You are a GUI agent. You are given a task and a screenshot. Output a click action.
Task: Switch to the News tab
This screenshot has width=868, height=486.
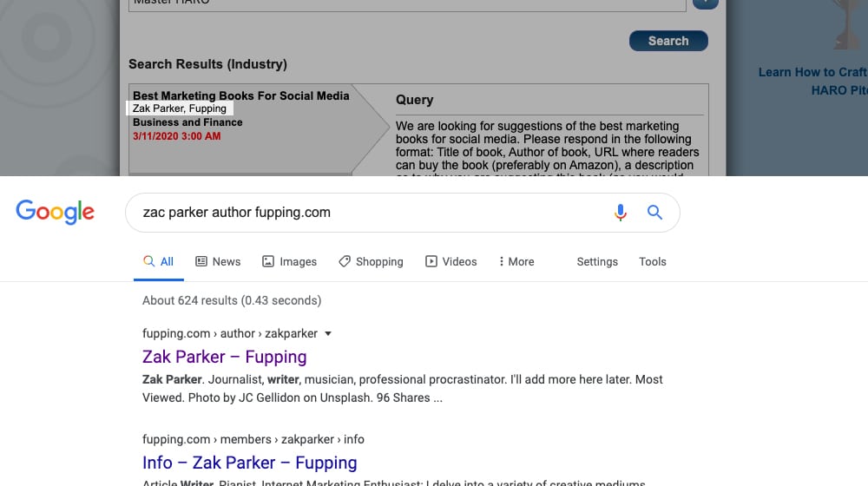(218, 262)
